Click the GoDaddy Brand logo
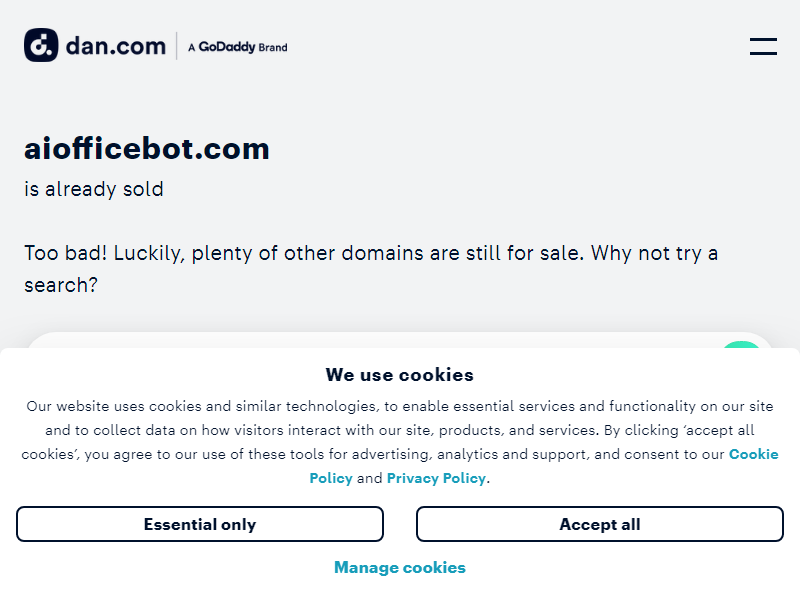Viewport: 800px width, 600px height. 238,47
